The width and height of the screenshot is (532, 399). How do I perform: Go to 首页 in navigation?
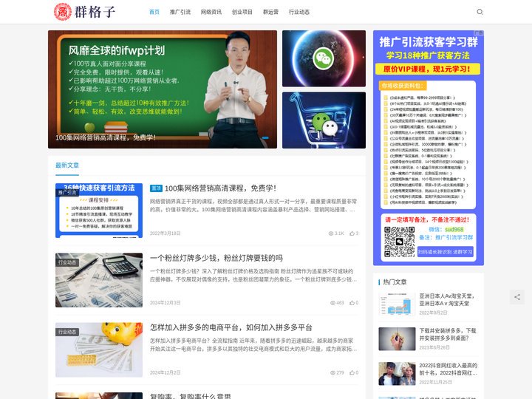154,12
